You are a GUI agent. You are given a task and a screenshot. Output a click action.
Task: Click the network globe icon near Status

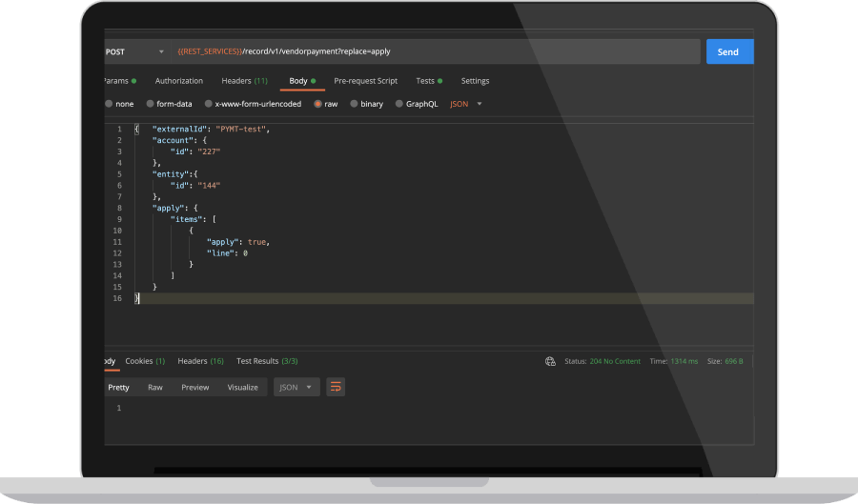click(x=550, y=361)
